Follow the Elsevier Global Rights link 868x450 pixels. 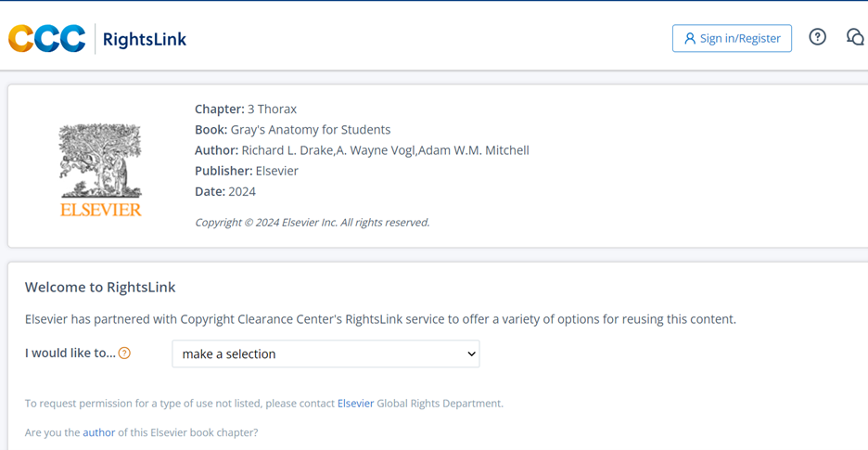coord(355,404)
